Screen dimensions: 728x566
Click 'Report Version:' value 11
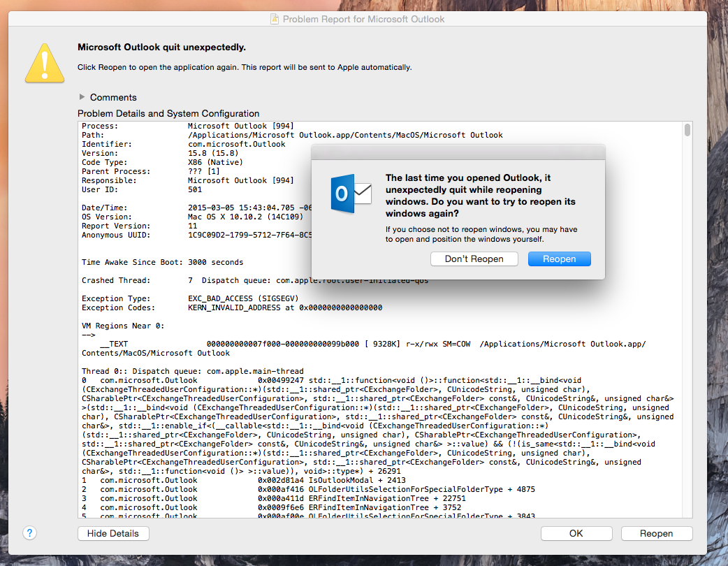193,226
